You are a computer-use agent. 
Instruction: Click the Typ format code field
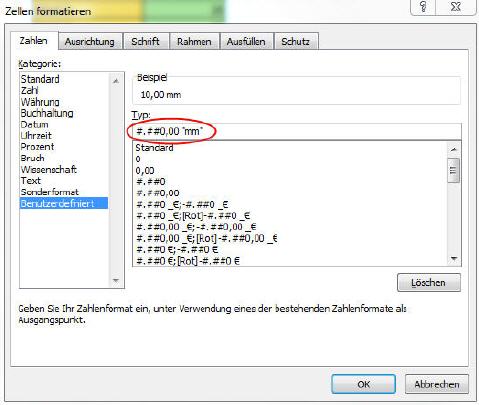pos(297,131)
